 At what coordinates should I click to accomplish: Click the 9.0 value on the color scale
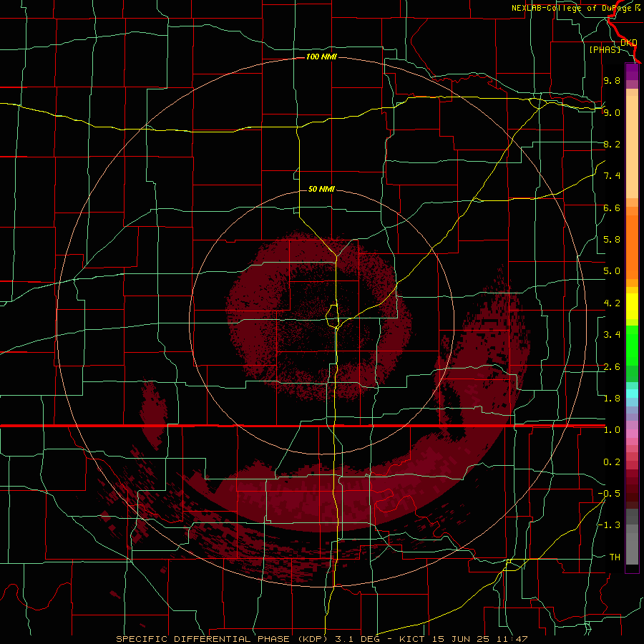pos(612,112)
